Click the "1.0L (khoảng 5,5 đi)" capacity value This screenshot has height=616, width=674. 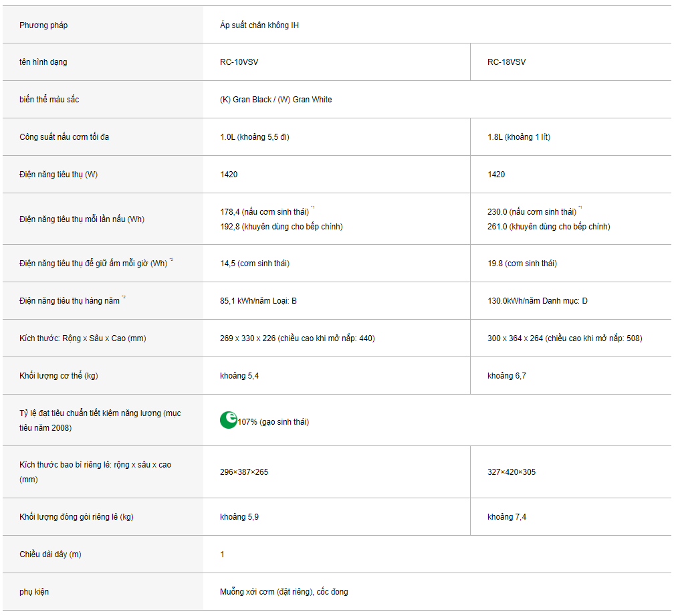[x=255, y=137]
